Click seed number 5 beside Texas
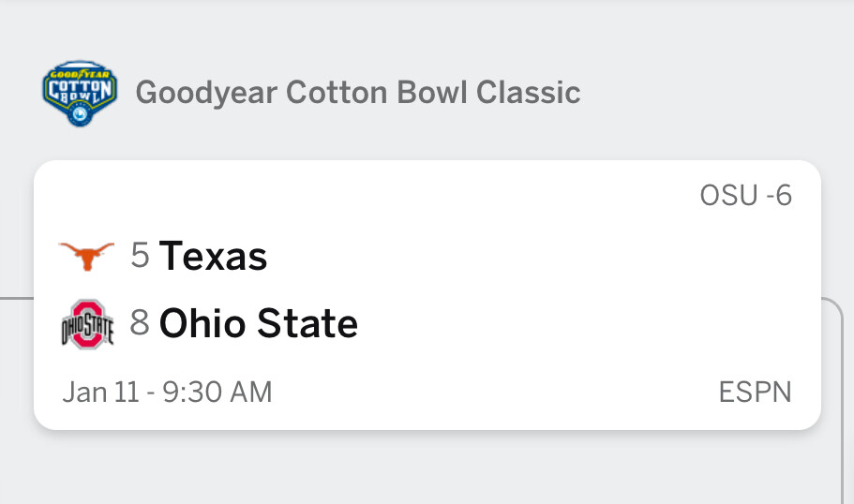 pyautogui.click(x=140, y=256)
